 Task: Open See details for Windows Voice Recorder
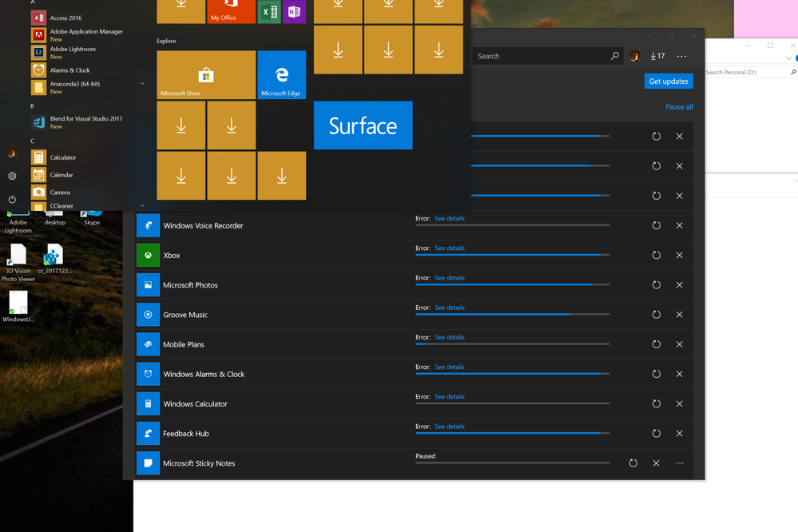tap(450, 218)
